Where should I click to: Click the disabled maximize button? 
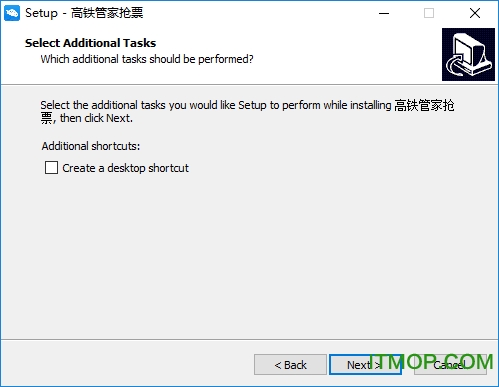click(x=429, y=13)
